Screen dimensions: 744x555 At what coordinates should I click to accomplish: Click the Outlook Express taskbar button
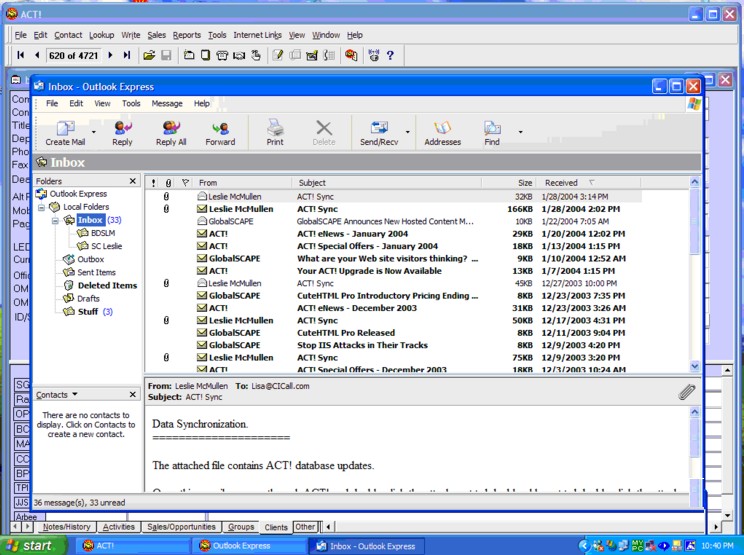249,546
